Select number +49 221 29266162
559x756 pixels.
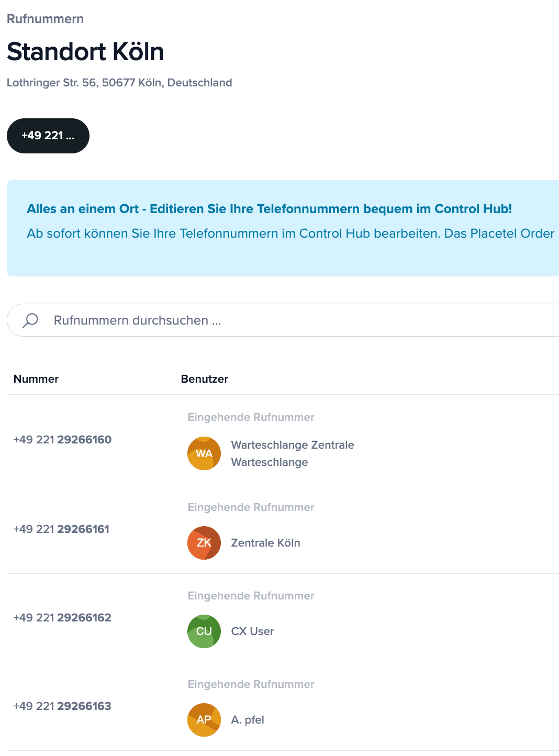62,618
